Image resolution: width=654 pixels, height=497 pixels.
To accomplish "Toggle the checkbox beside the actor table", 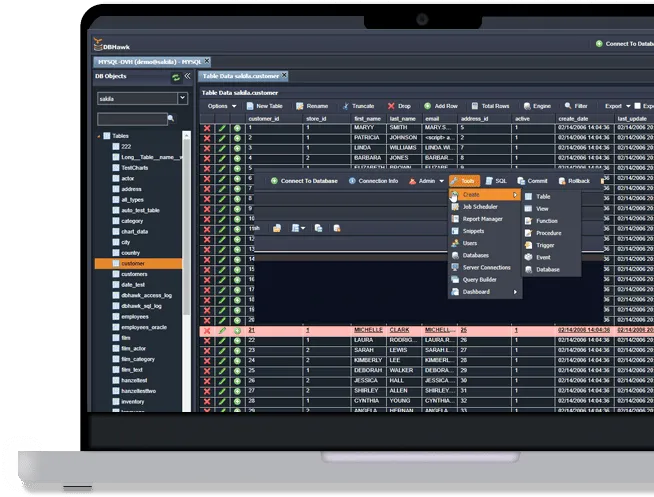I will pos(115,178).
